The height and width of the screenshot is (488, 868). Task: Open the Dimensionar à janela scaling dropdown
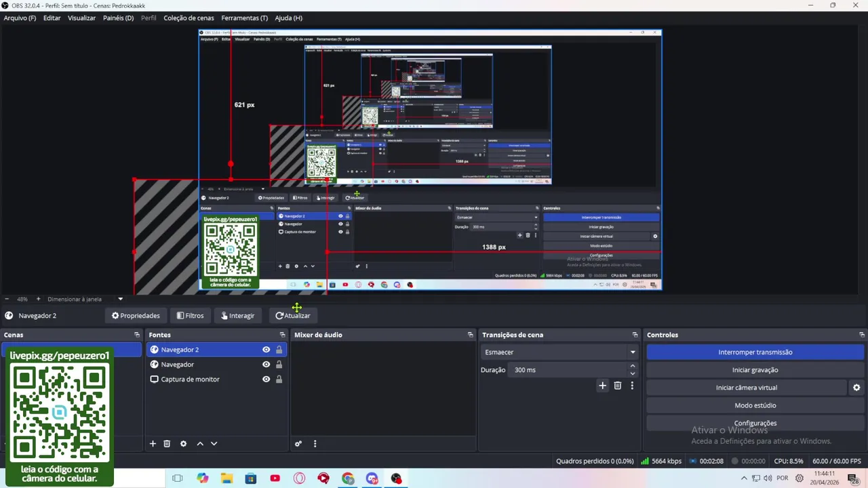(85, 299)
